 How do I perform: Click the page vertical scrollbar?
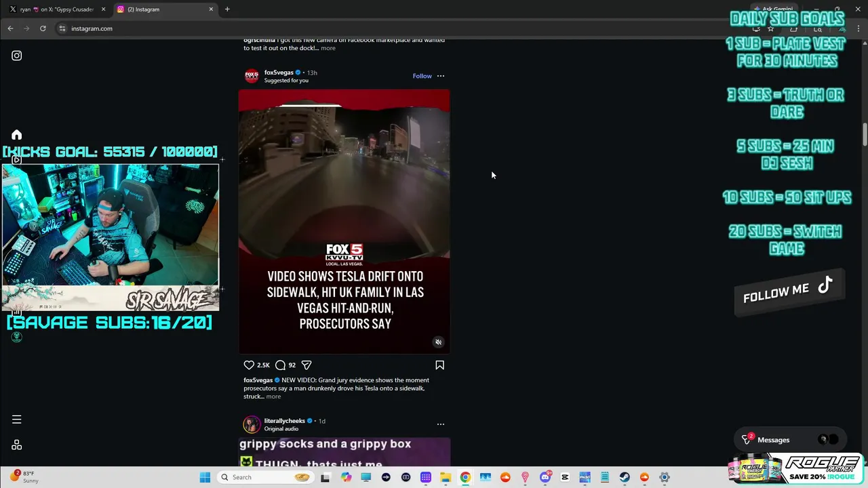[865, 134]
